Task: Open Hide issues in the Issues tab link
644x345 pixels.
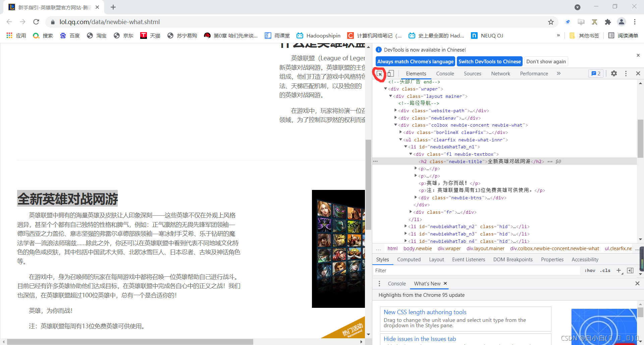Action: click(420, 339)
